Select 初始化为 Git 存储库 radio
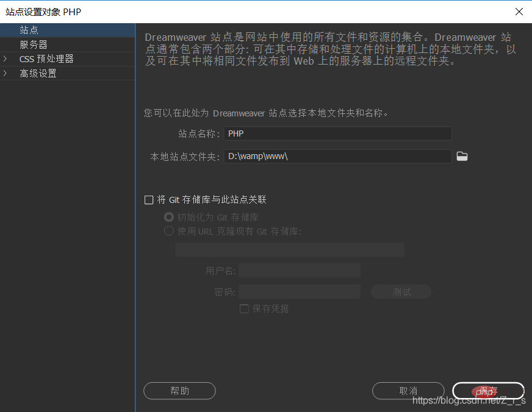The image size is (532, 412). tap(168, 217)
